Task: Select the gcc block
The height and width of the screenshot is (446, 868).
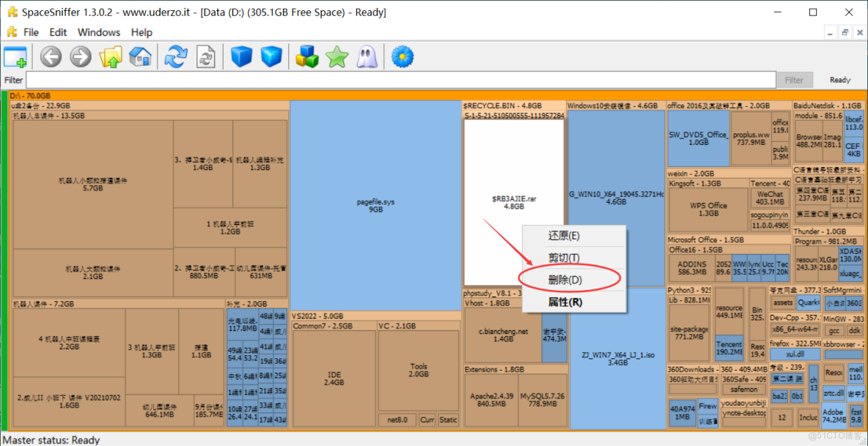Action: 834,330
